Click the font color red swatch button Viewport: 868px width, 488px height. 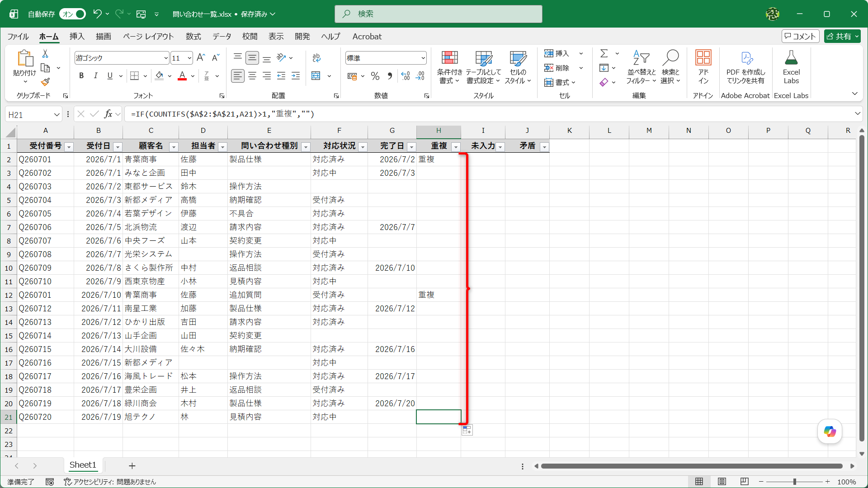pyautogui.click(x=182, y=75)
